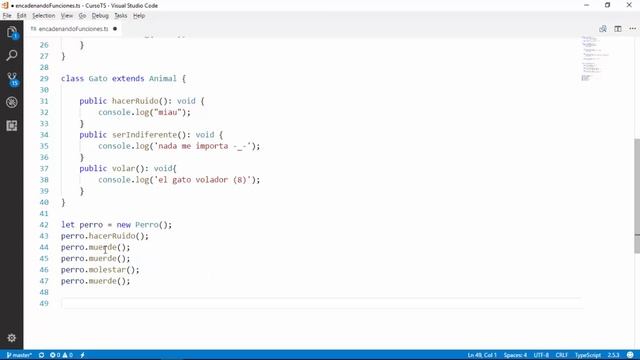
Task: Open the Manage gear at sidebar bottom
Action: (11, 338)
